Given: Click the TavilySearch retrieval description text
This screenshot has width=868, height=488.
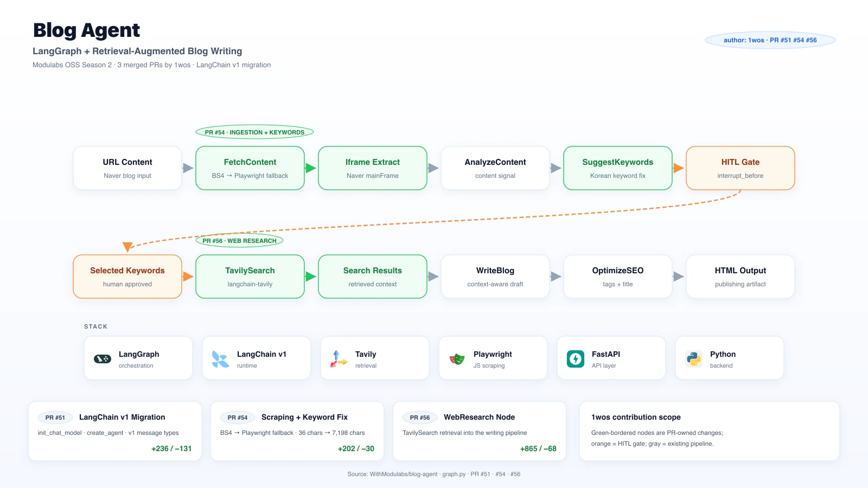Looking at the screenshot, I should 464,433.
